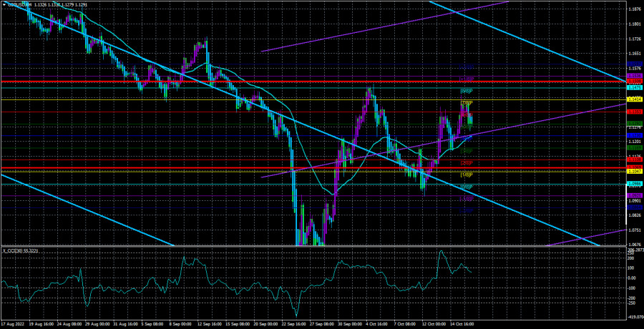This screenshot has width=644, height=329.
Task: Click the [8/8]P Murray level label
Action: [x=467, y=90]
